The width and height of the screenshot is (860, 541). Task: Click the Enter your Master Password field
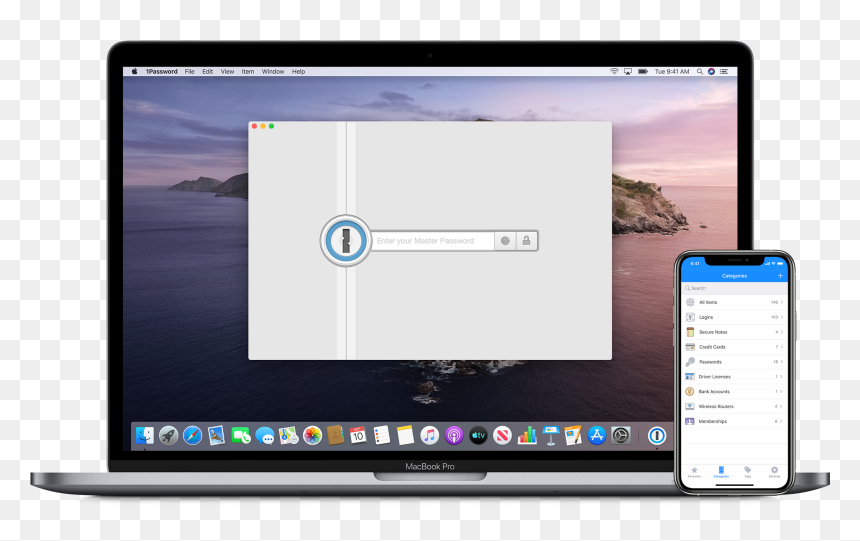[433, 241]
